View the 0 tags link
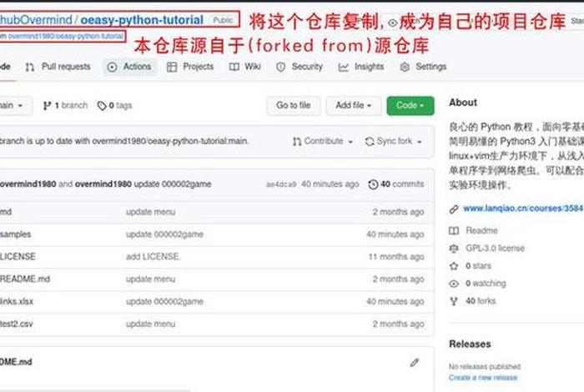 (x=115, y=106)
